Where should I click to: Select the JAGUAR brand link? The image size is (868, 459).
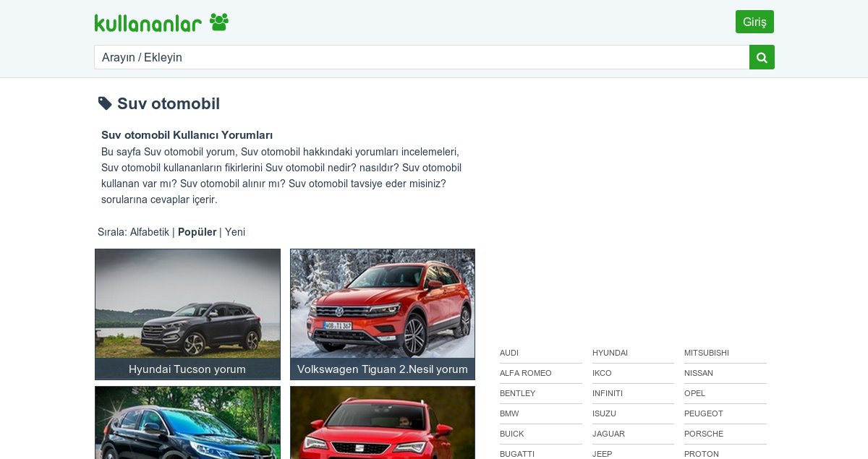[608, 434]
